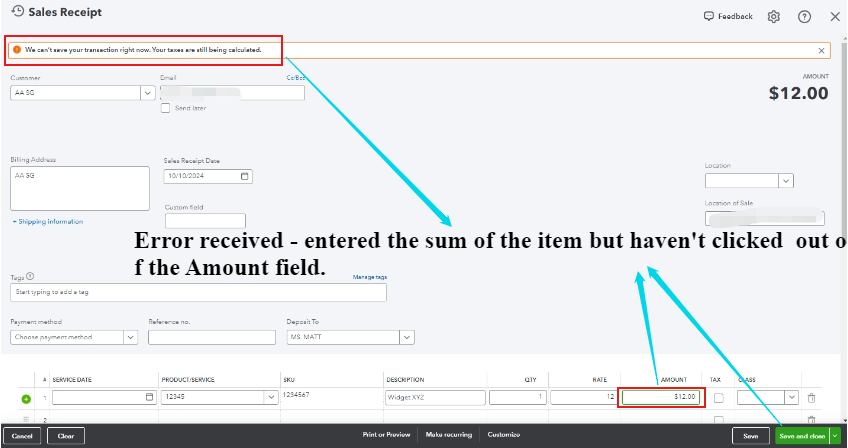The height and width of the screenshot is (448, 848).
Task: Expand the Deposit To dropdown
Action: pos(407,337)
